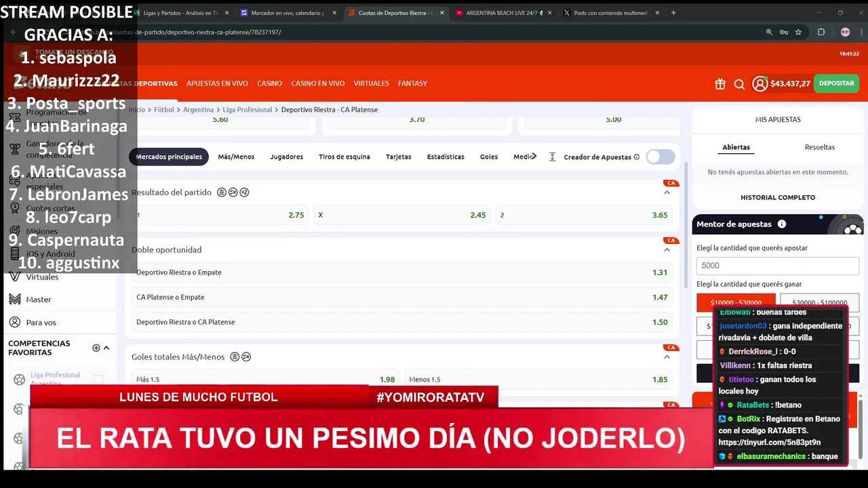The image size is (868, 488).
Task: Pick Deportivo Riestra o Empate 1.31
Action: (x=402, y=272)
